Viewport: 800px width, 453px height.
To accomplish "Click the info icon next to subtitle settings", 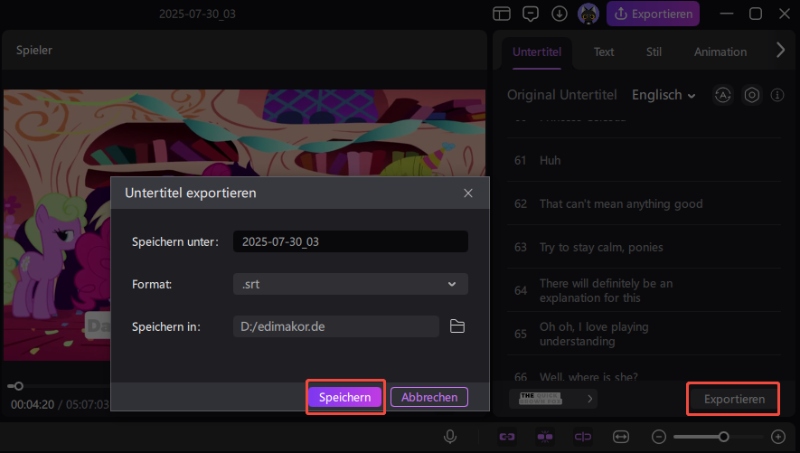I will [x=778, y=95].
